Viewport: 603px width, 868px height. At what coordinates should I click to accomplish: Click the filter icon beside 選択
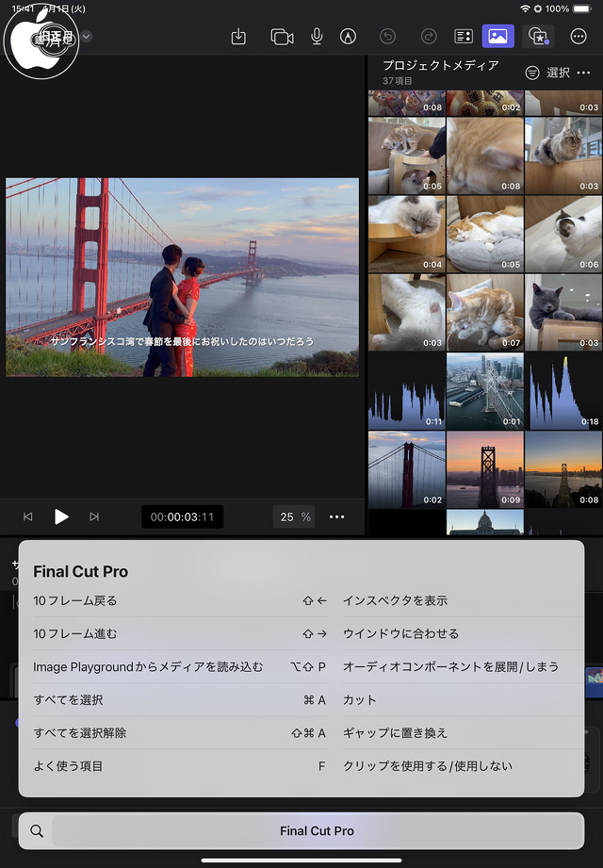532,73
